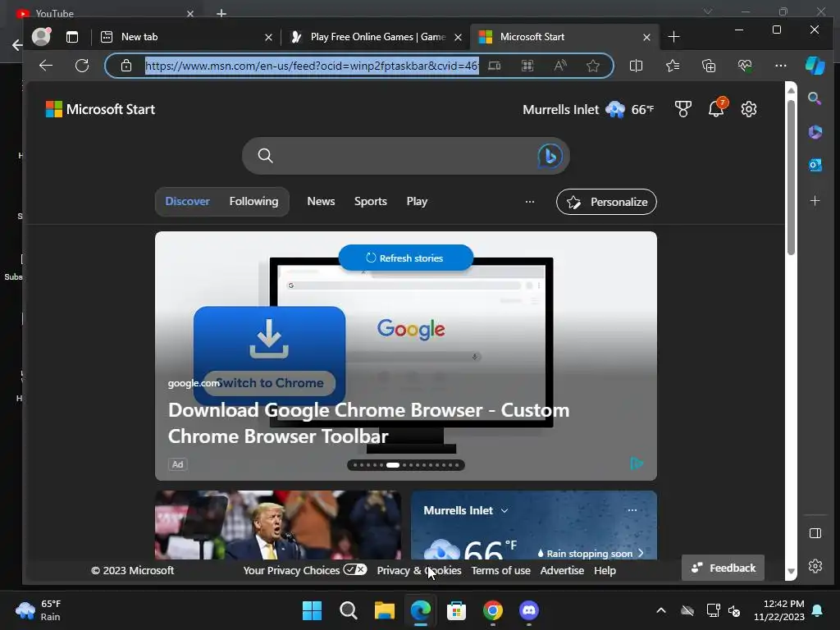Viewport: 840px width, 630px height.
Task: Open File Explorer from taskbar
Action: click(385, 610)
